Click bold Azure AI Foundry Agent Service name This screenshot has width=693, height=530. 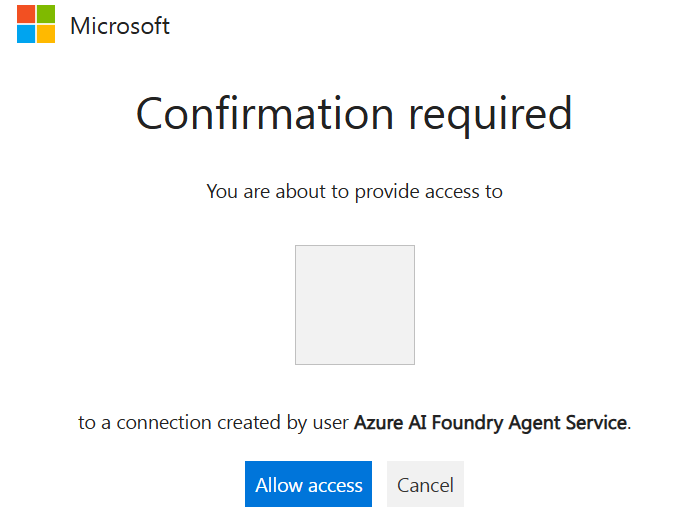point(491,423)
